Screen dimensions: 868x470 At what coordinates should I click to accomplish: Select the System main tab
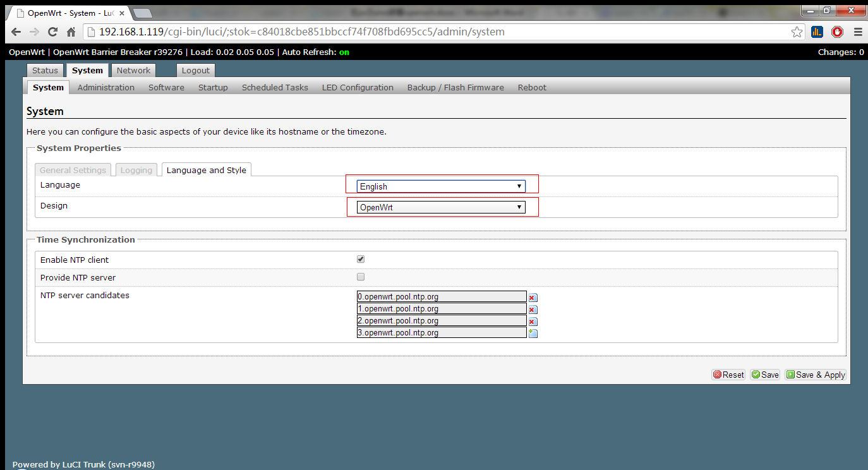[x=87, y=70]
